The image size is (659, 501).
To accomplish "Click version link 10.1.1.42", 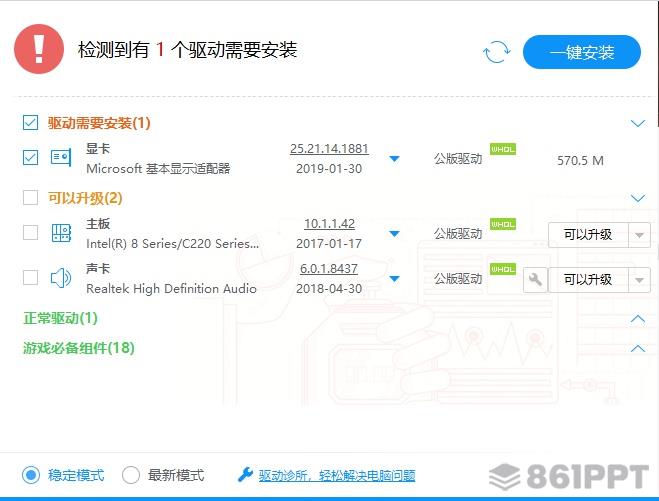I will [x=329, y=224].
